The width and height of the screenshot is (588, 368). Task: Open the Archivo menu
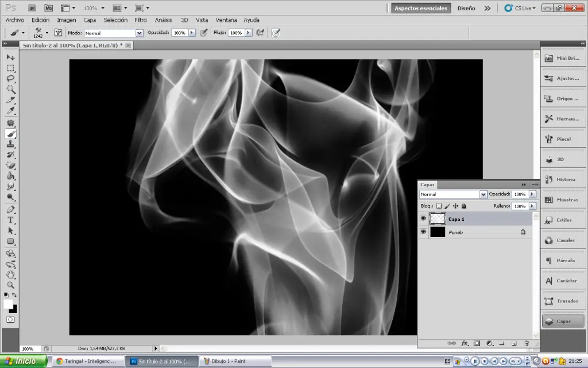15,20
